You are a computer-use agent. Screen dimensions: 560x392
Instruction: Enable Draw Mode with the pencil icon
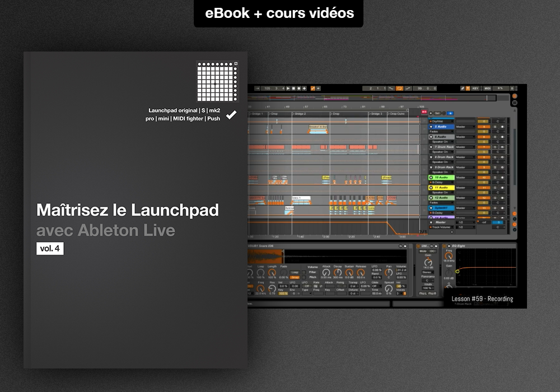click(x=463, y=88)
